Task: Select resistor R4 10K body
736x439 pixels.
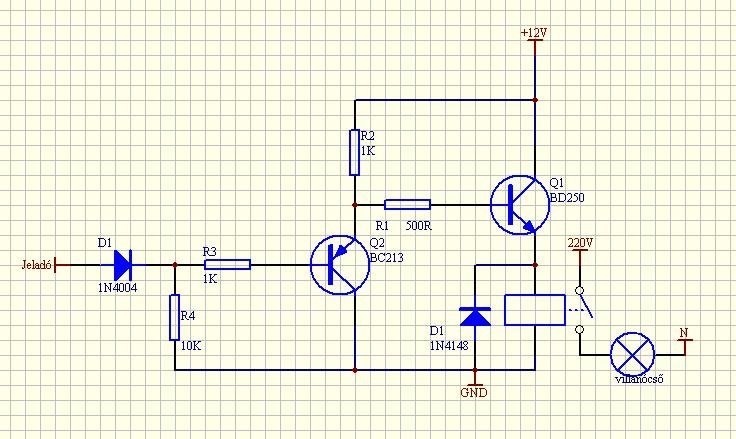Action: click(174, 317)
